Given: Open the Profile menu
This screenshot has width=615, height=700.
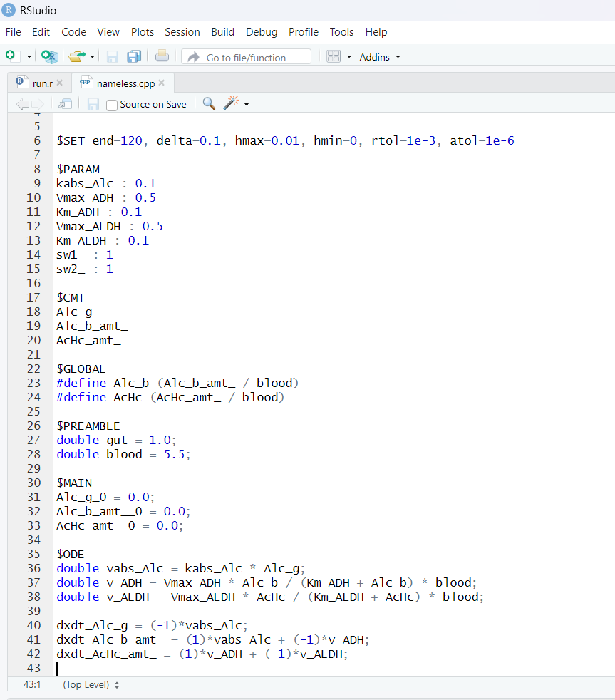Looking at the screenshot, I should (304, 32).
